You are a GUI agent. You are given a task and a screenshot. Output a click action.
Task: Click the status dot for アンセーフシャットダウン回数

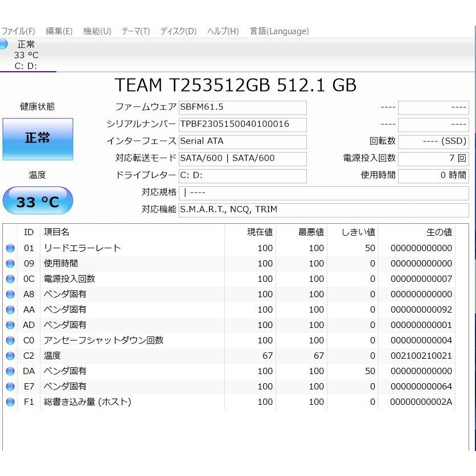pyautogui.click(x=10, y=340)
